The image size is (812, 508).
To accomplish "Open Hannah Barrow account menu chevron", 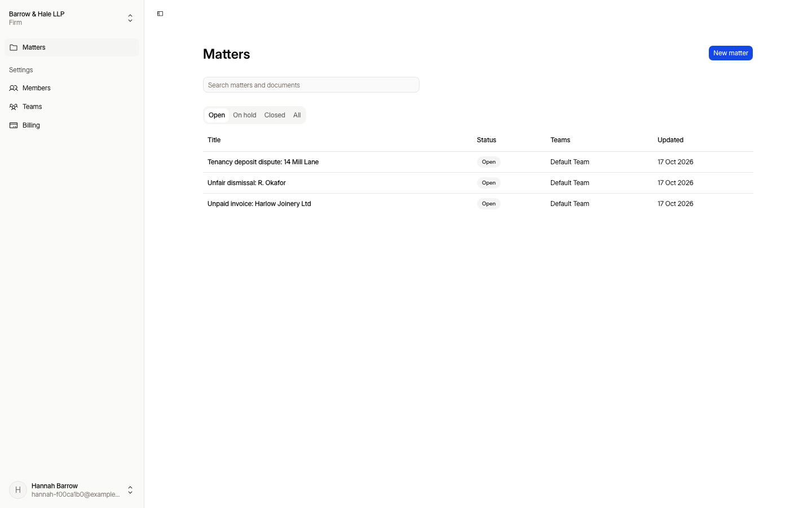I will pyautogui.click(x=130, y=490).
